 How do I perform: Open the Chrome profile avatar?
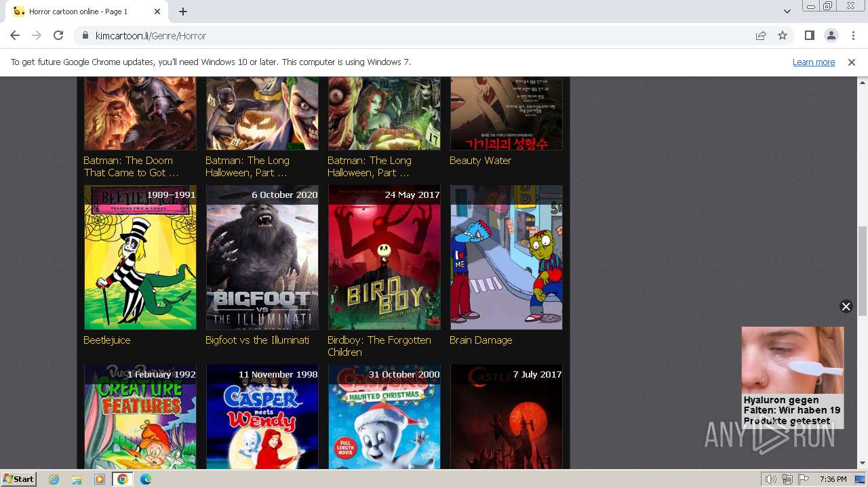(831, 35)
